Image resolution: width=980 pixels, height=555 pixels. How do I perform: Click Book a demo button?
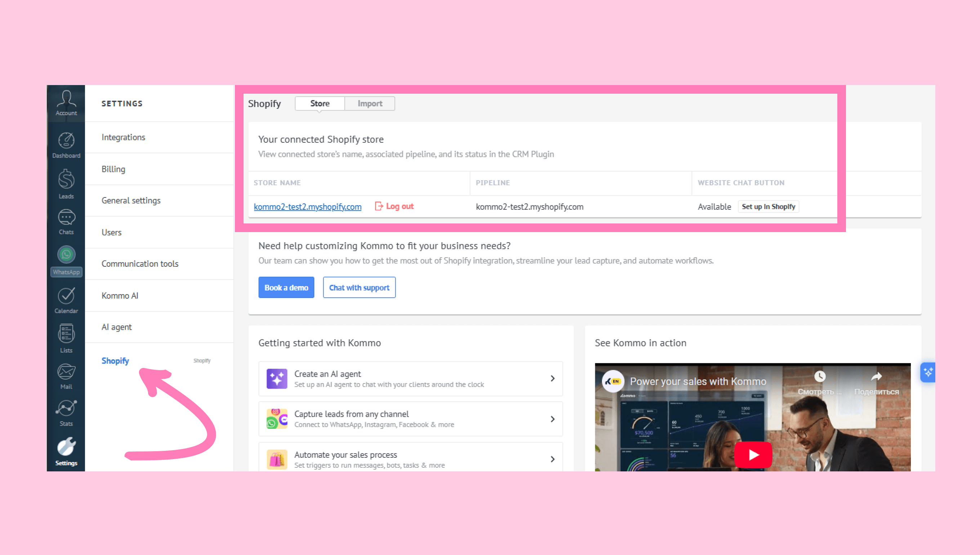(x=286, y=288)
